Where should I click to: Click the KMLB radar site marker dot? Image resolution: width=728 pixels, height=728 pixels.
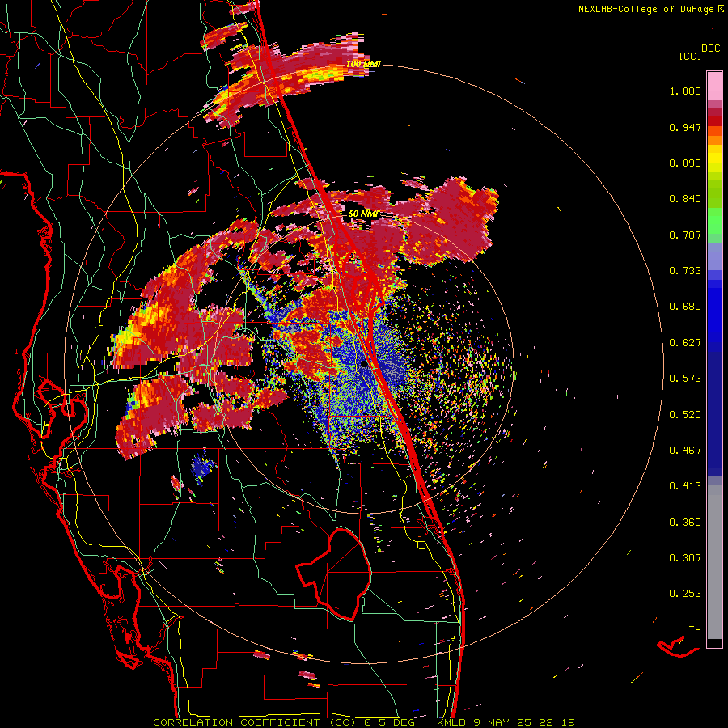tap(364, 365)
